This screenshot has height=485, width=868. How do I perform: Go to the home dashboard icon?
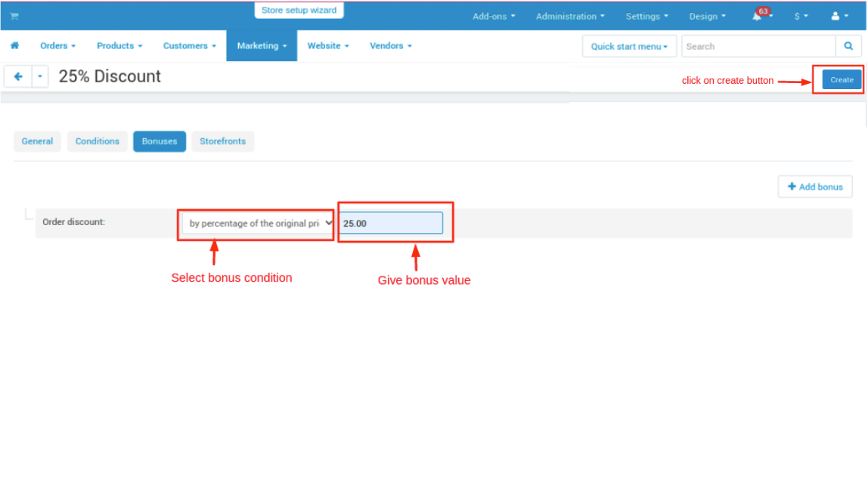tap(14, 46)
